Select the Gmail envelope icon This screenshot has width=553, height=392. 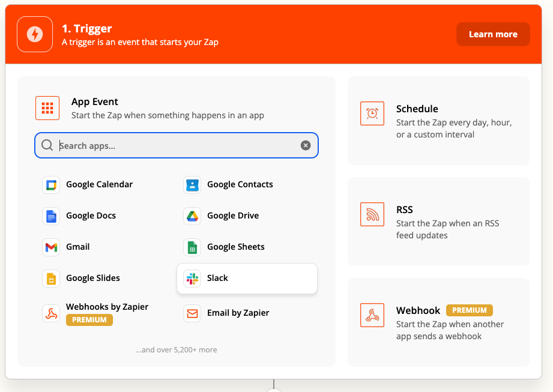click(x=51, y=247)
